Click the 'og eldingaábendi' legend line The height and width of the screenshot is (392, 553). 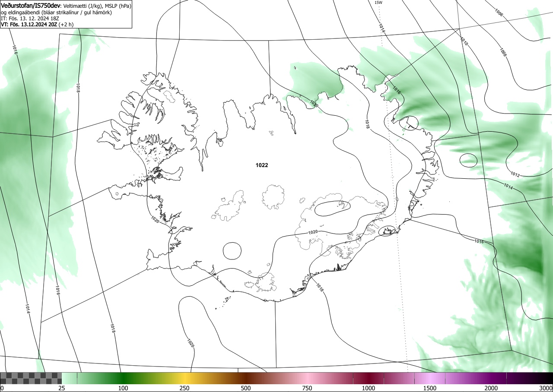point(57,13)
